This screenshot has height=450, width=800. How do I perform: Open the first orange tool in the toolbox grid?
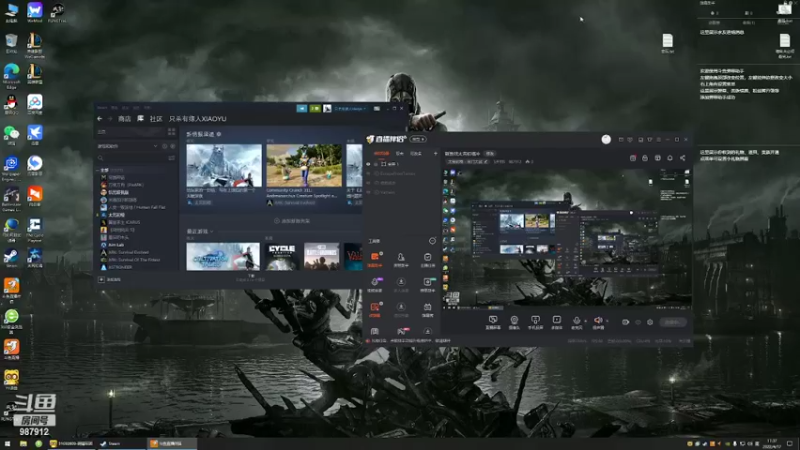tap(375, 259)
